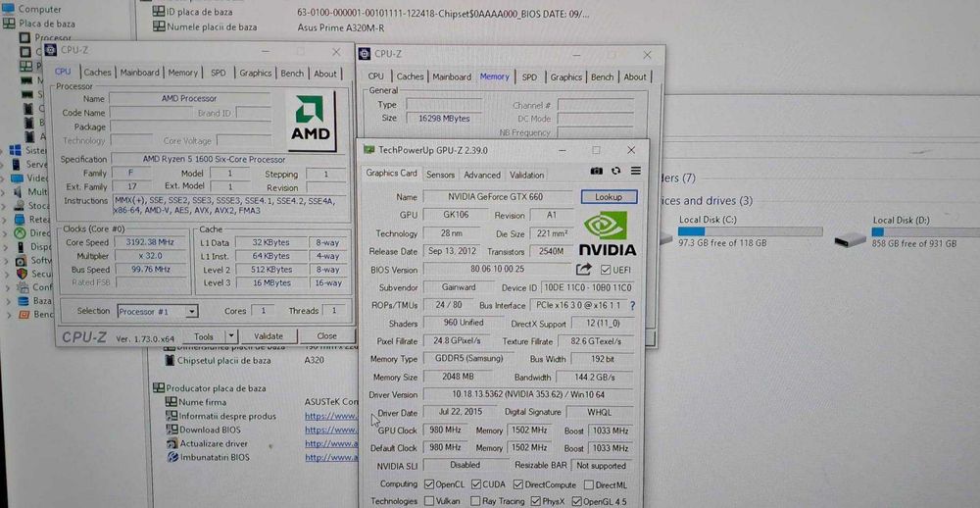This screenshot has height=508, width=980.
Task: Click the Chipsetul placii de baza row icon
Action: coord(170,360)
